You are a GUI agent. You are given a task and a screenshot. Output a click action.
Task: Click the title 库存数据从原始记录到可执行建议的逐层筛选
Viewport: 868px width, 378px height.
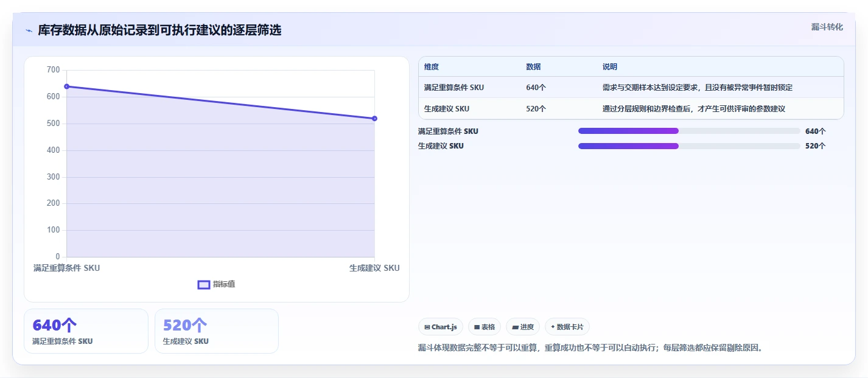(159, 30)
